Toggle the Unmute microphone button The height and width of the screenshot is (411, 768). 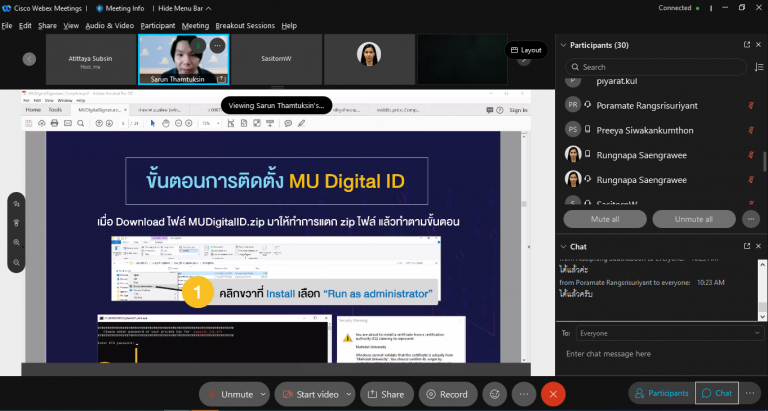point(230,394)
